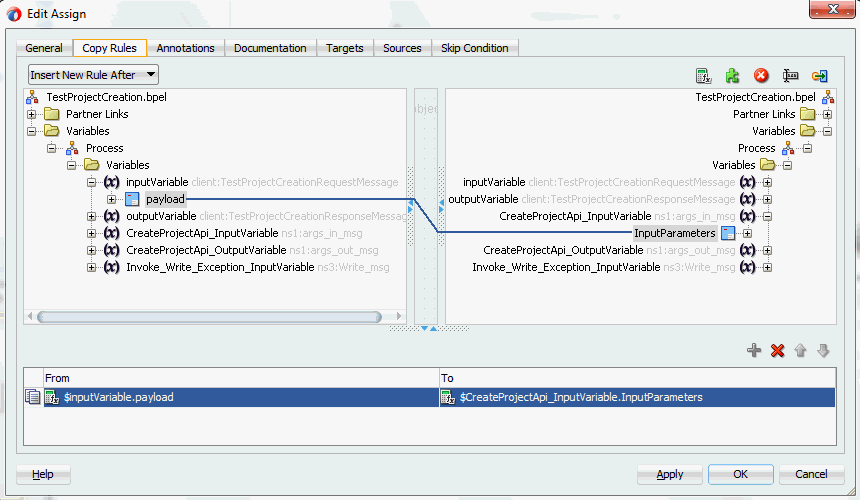Collapse right CreateProjectApi_InputVariable node
This screenshot has height=500, width=860.
[x=767, y=217]
